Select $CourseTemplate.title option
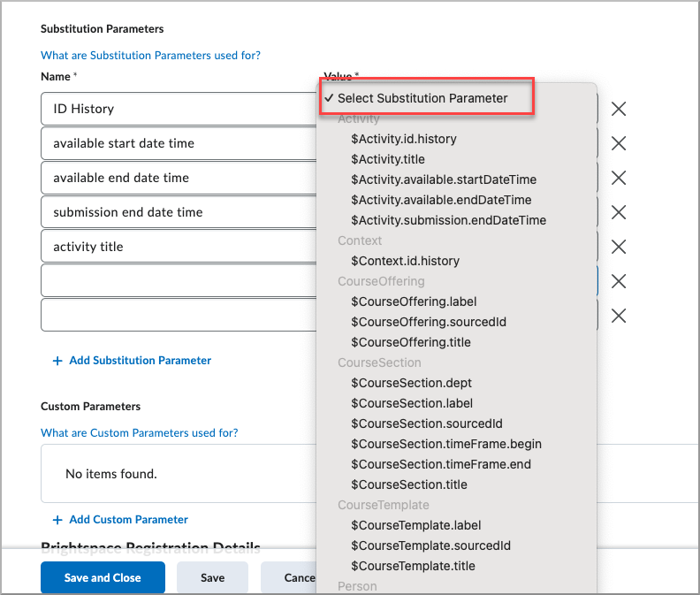The height and width of the screenshot is (595, 700). click(x=413, y=566)
